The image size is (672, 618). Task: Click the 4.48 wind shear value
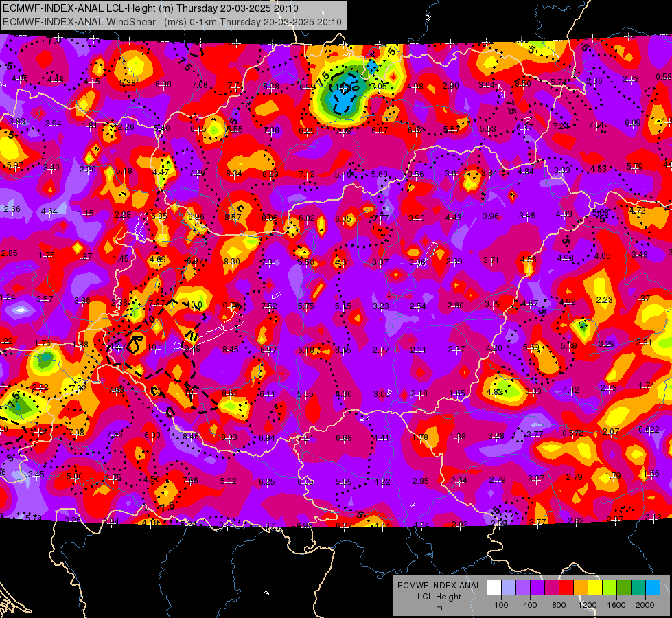[56, 80]
